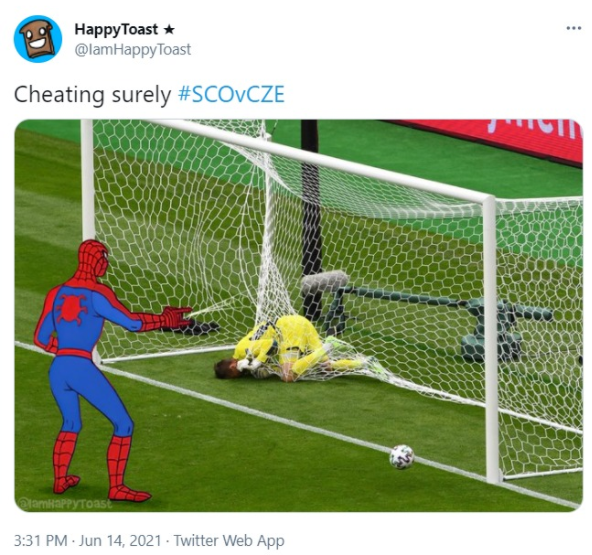Click the star beside HappyToast name
The image size is (592, 555).
tap(169, 29)
